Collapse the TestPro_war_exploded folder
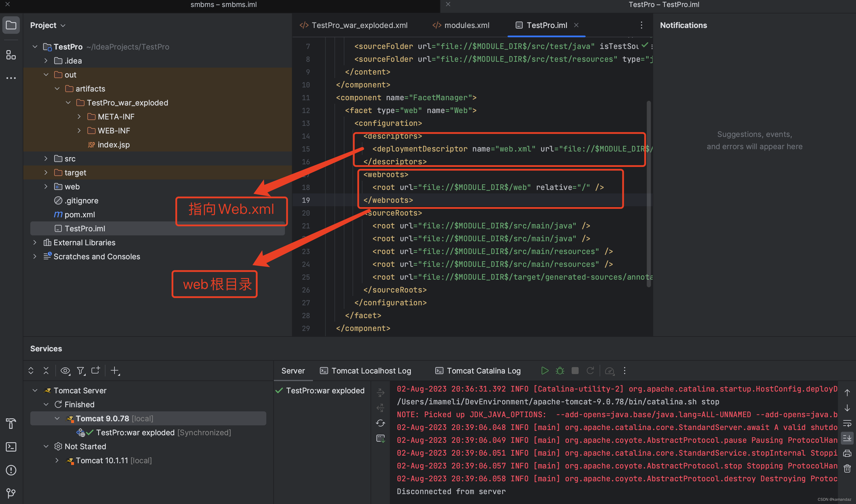 [x=68, y=102]
